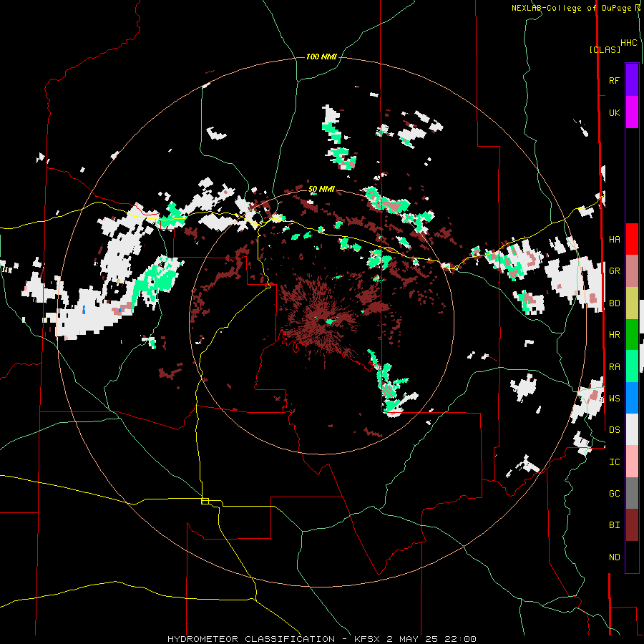The height and width of the screenshot is (644, 644).
Task: Select the GC gray legend swatch
Action: pos(632,493)
